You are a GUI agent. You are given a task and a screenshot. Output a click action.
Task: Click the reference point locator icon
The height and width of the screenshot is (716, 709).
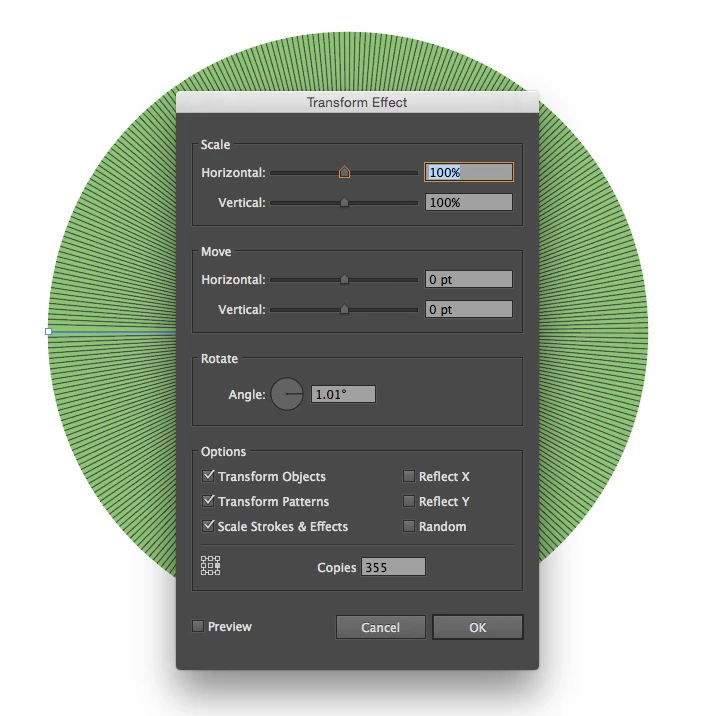210,566
